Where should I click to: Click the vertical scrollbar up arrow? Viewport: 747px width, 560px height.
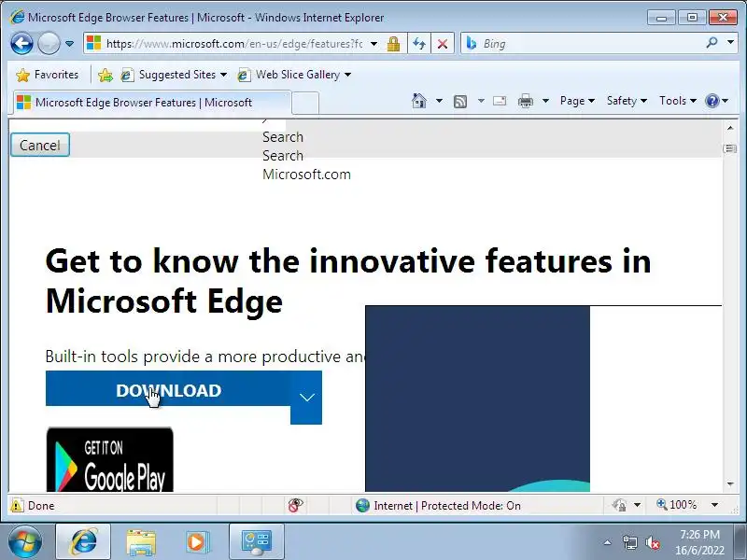pos(730,128)
